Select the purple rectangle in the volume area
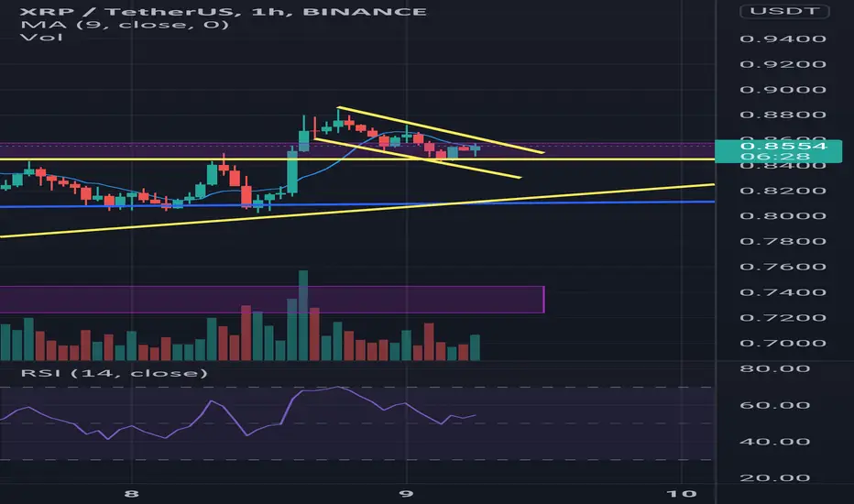The image size is (854, 504). (272, 299)
